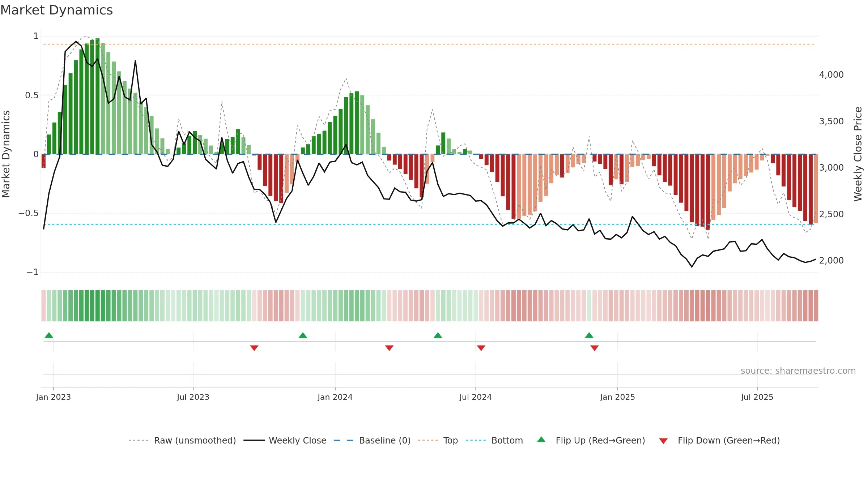Select the first green flip-up marker near Jan 2023

[49, 335]
